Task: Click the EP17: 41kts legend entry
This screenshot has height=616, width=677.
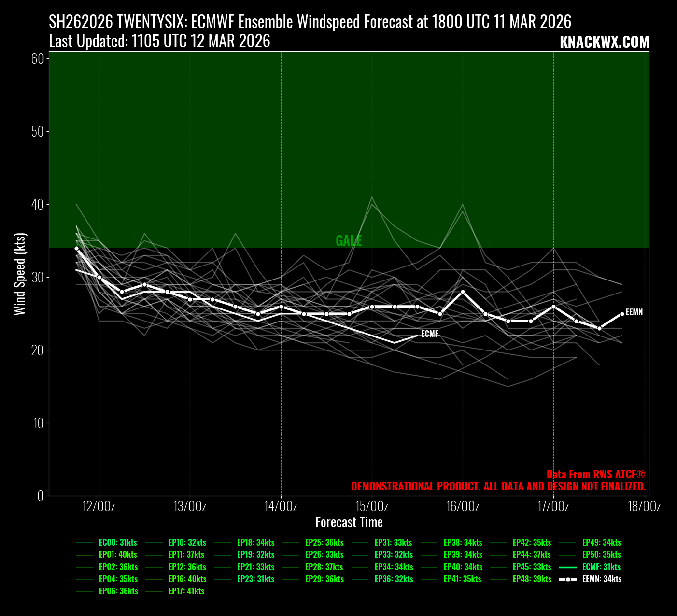Action: pyautogui.click(x=186, y=591)
